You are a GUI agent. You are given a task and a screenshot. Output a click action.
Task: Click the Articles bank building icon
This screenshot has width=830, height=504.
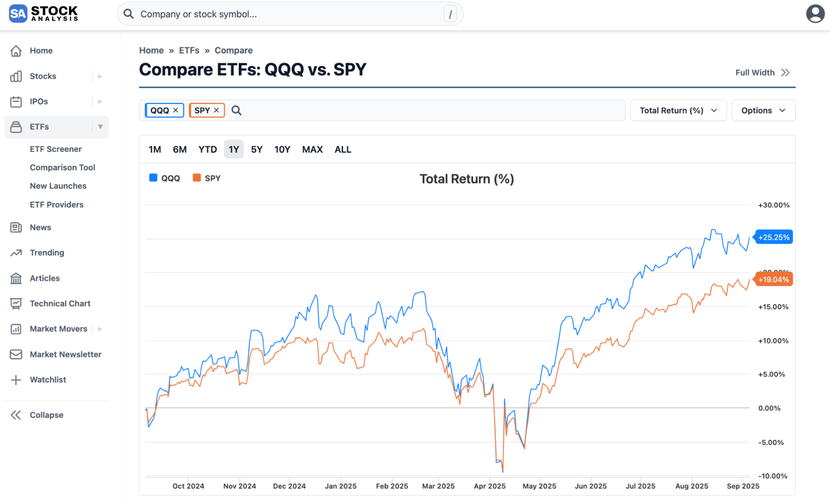[x=16, y=278]
